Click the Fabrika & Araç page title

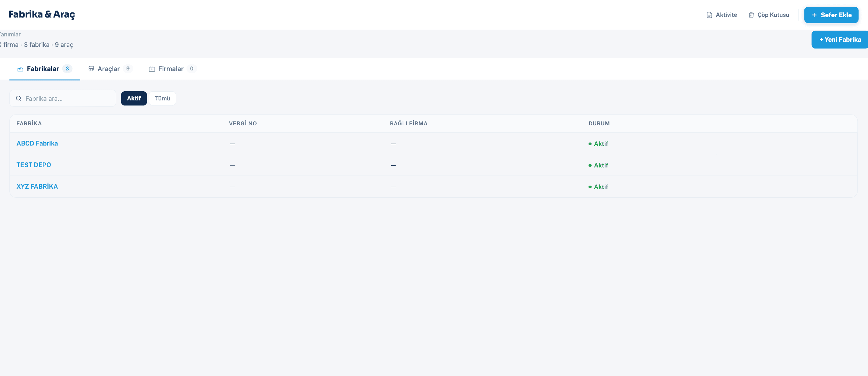click(x=42, y=14)
